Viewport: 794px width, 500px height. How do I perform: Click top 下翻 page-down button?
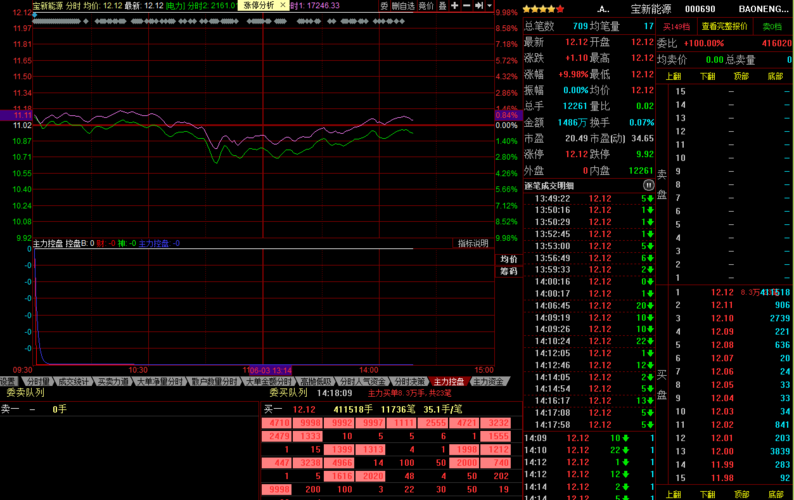707,76
